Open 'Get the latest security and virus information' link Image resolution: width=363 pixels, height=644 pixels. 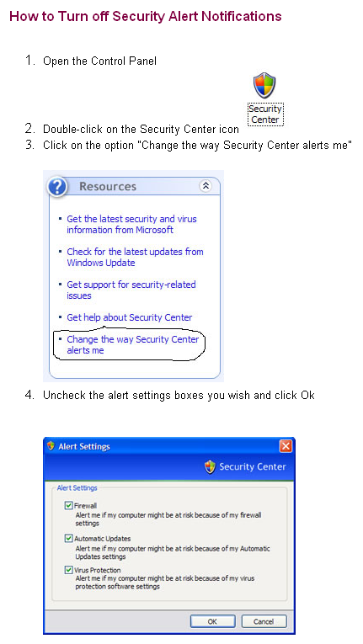pyautogui.click(x=131, y=224)
